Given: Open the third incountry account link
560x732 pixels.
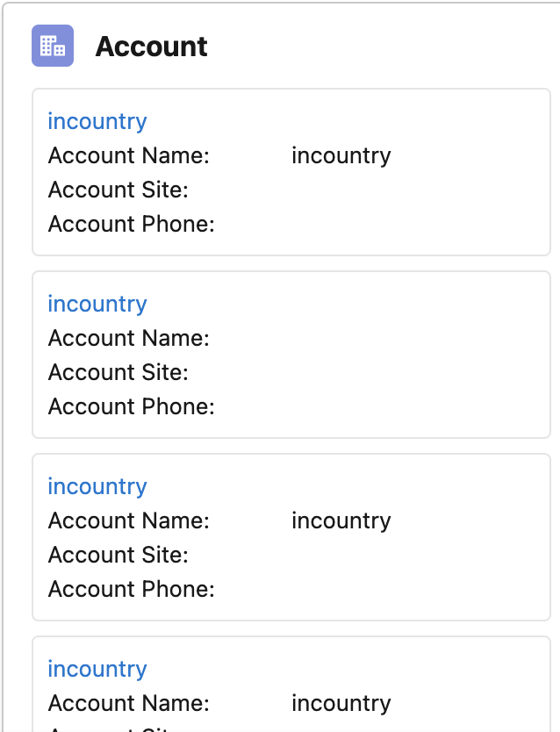Looking at the screenshot, I should pyautogui.click(x=97, y=486).
